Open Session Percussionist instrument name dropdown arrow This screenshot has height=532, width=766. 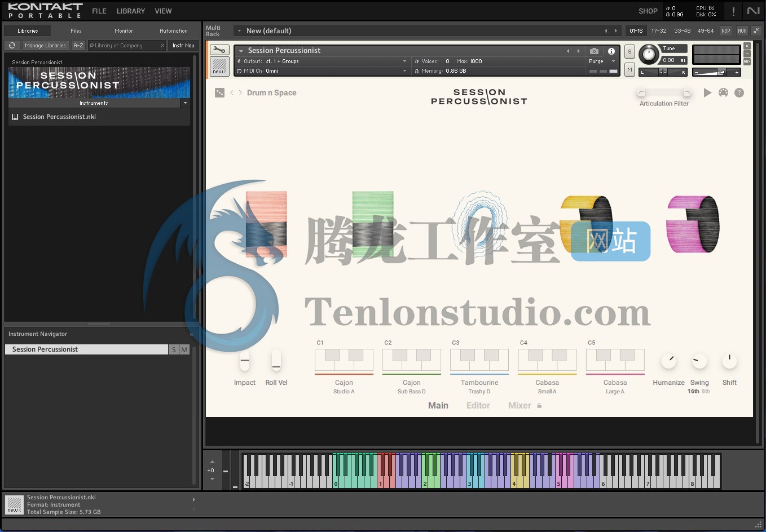click(241, 51)
